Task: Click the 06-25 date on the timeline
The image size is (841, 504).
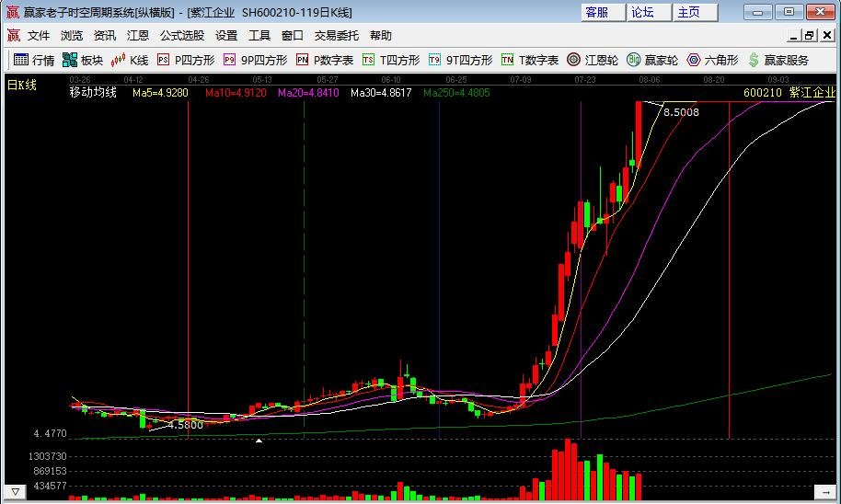Action: click(x=455, y=79)
